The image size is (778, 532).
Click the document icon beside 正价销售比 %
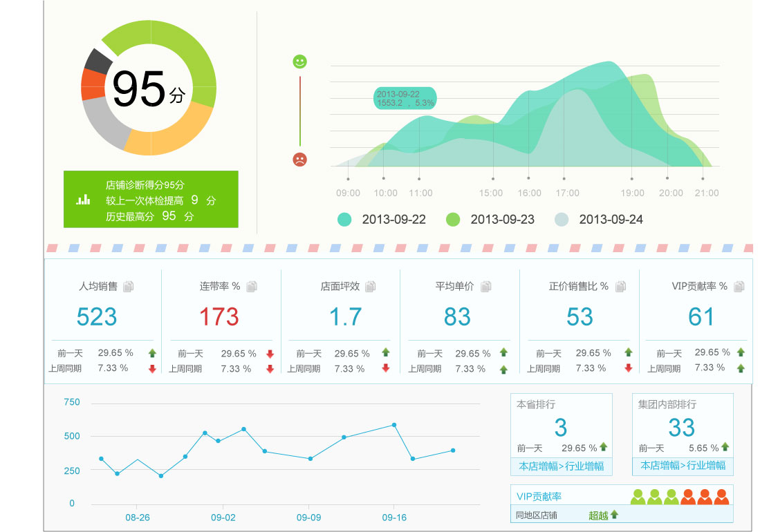point(620,286)
